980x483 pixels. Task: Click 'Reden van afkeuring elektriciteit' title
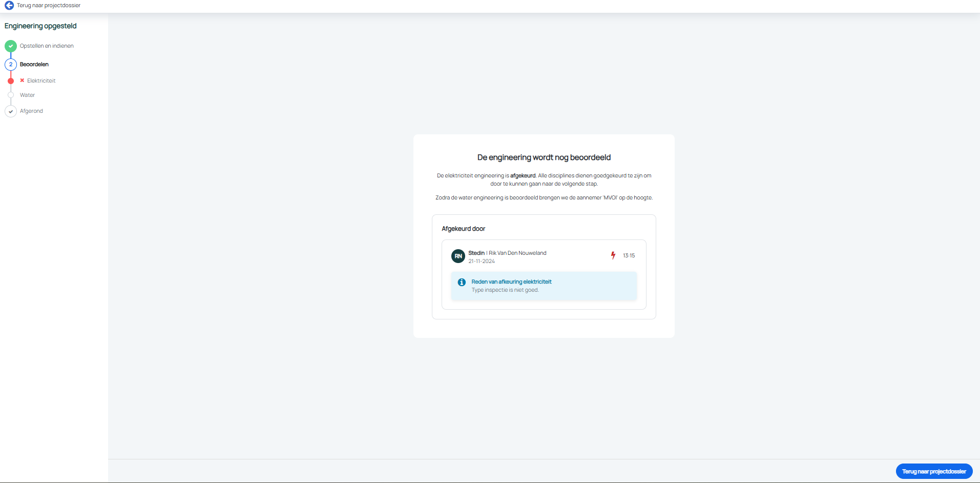[511, 282]
